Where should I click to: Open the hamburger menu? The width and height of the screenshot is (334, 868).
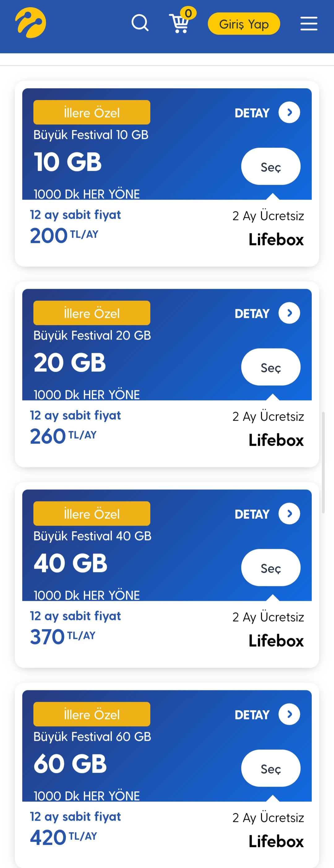pyautogui.click(x=309, y=24)
